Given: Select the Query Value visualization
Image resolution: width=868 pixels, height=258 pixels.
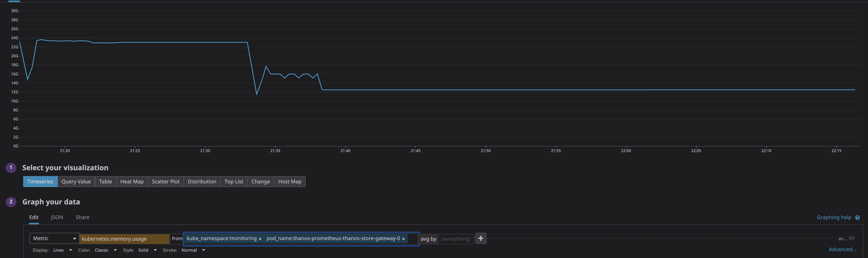Looking at the screenshot, I should [x=76, y=182].
